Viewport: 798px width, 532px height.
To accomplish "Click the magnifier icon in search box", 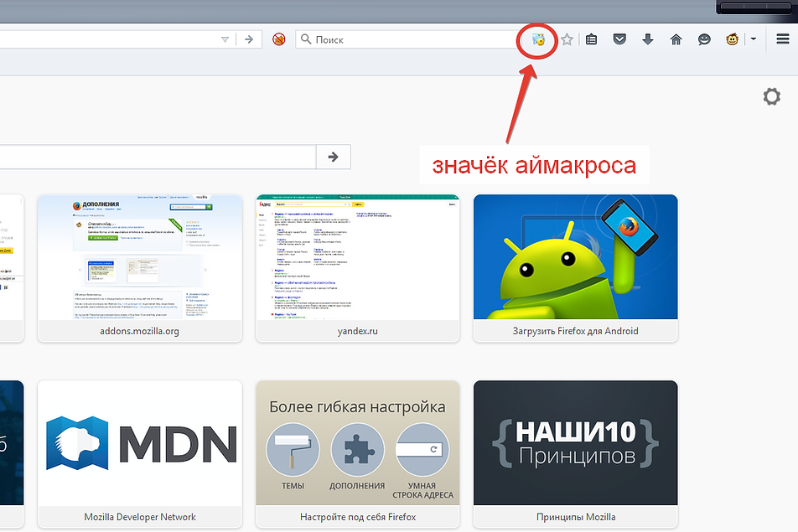I will (x=305, y=39).
